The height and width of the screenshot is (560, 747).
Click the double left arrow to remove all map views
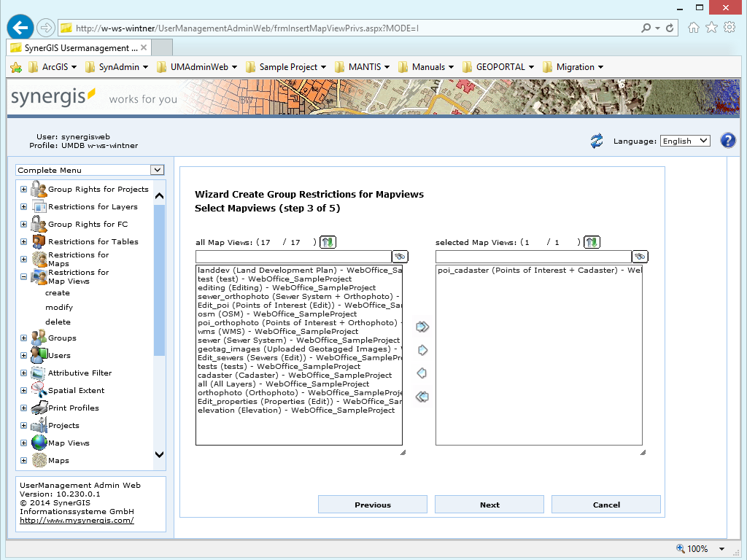[x=422, y=397]
